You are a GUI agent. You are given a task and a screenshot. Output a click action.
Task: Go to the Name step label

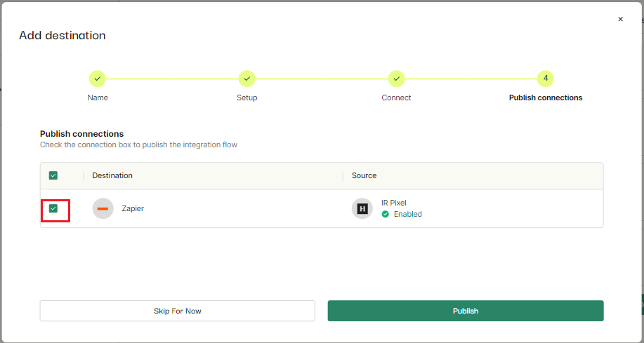click(x=98, y=97)
